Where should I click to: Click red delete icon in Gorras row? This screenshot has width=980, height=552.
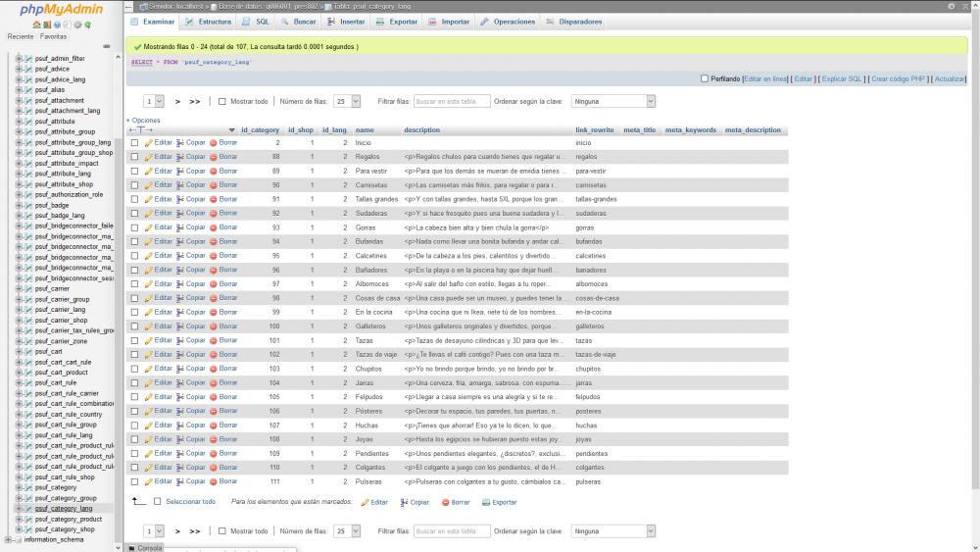(213, 227)
